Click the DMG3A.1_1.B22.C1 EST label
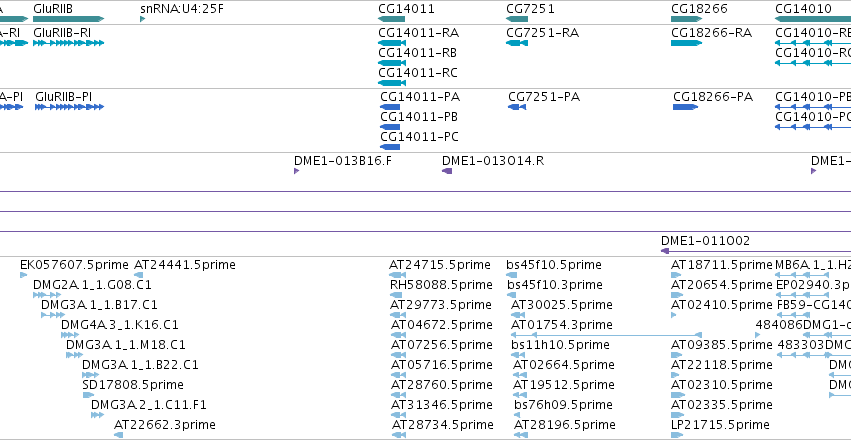The width and height of the screenshot is (851, 440). 140,365
